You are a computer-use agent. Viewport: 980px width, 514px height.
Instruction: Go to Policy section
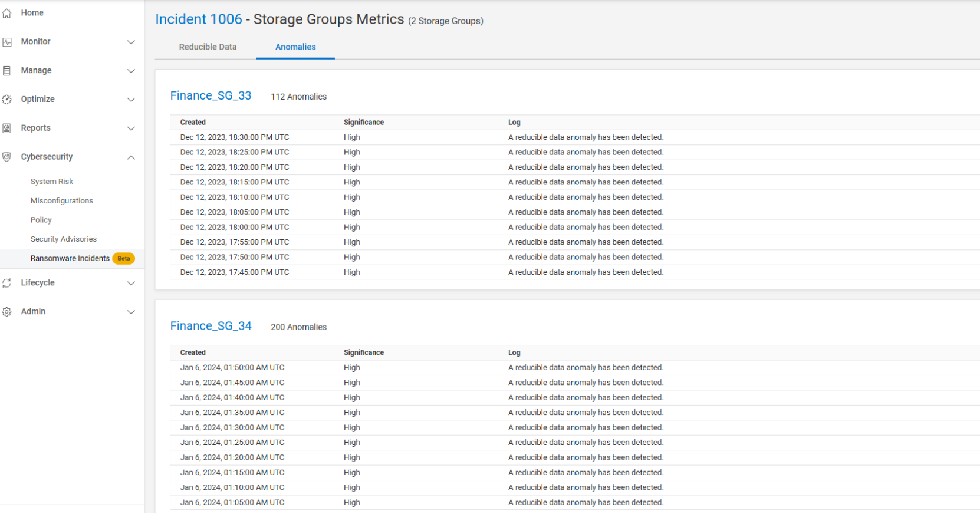41,220
